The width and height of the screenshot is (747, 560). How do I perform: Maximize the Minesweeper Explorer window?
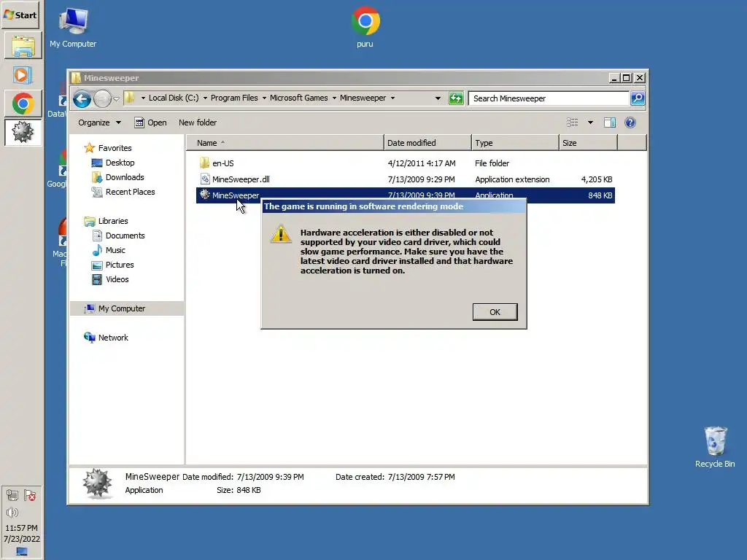tap(627, 77)
